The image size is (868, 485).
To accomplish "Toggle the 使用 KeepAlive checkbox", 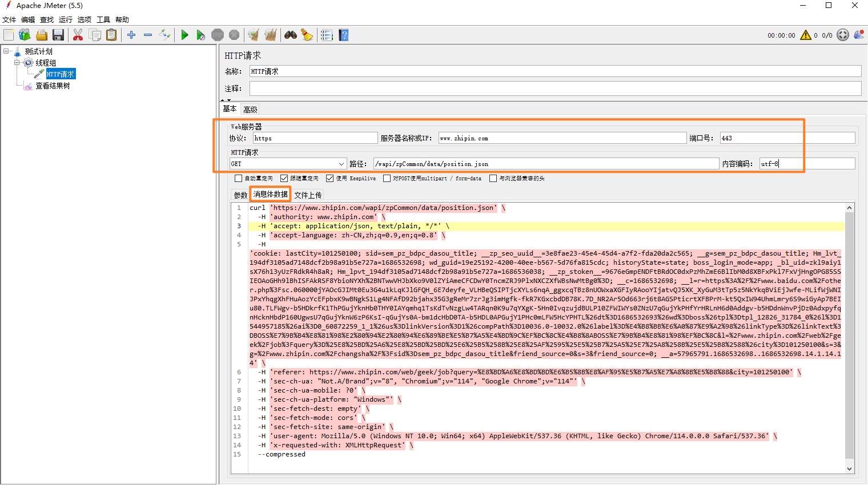I will point(330,179).
